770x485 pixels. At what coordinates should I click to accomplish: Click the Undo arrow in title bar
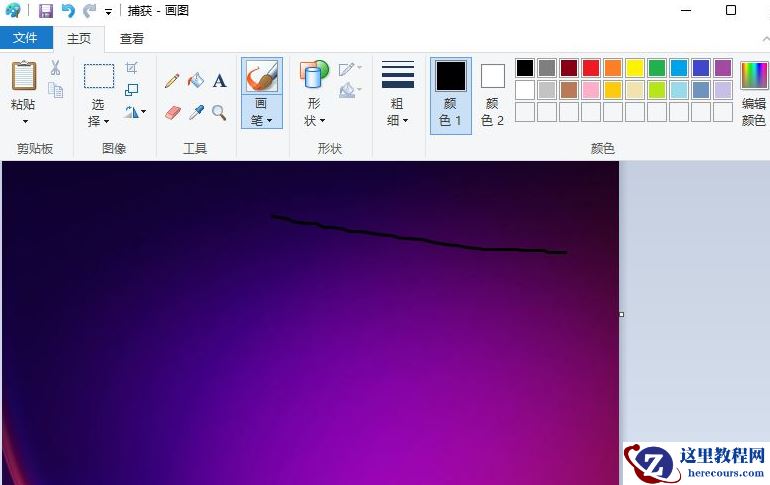(x=68, y=11)
